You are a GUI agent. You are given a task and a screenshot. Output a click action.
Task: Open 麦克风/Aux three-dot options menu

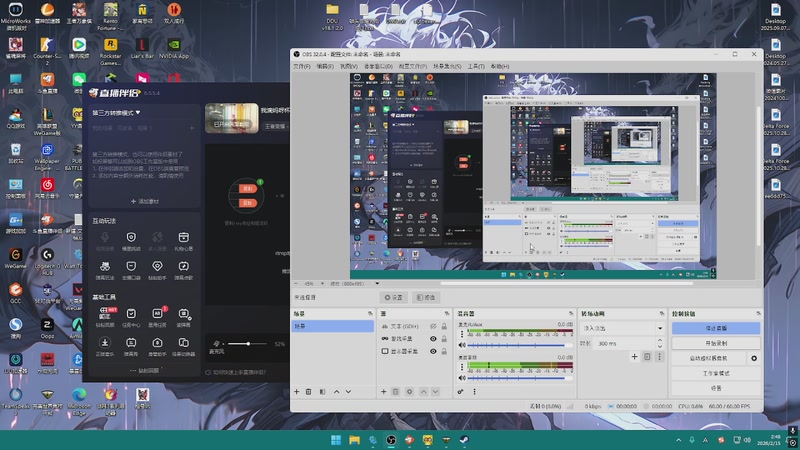pyautogui.click(x=462, y=334)
